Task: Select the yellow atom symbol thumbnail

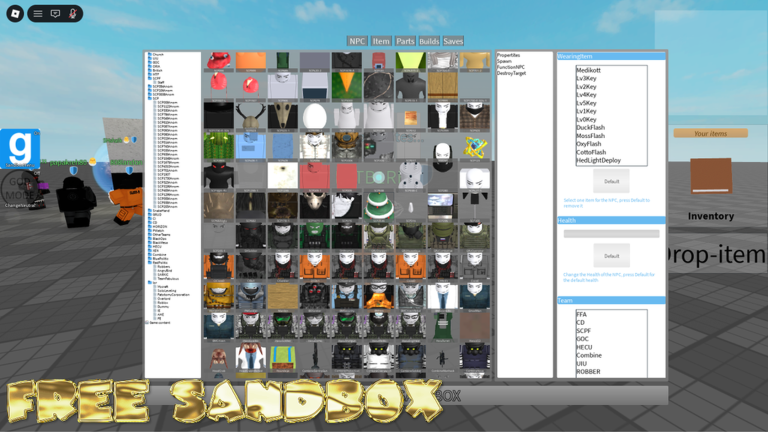Action: [x=475, y=146]
